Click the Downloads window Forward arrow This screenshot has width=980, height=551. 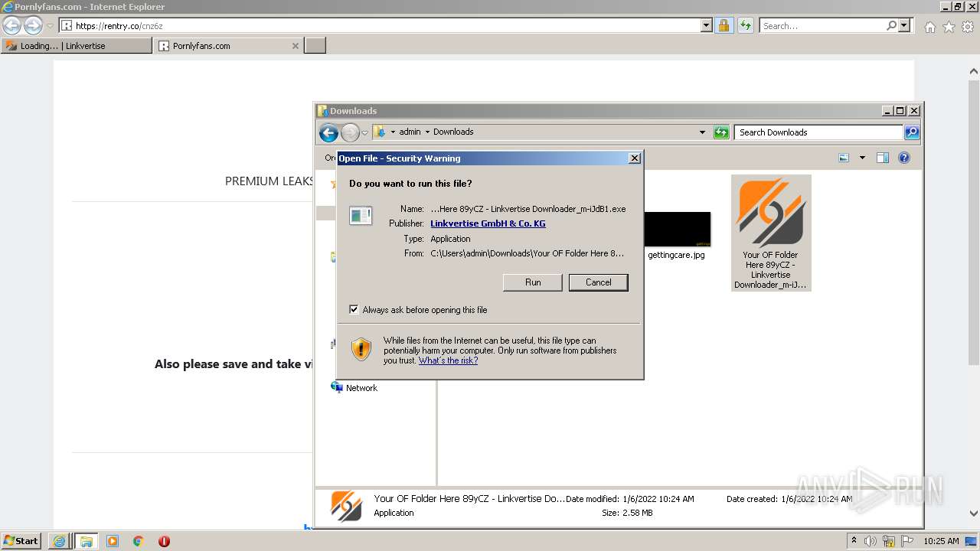[350, 132]
